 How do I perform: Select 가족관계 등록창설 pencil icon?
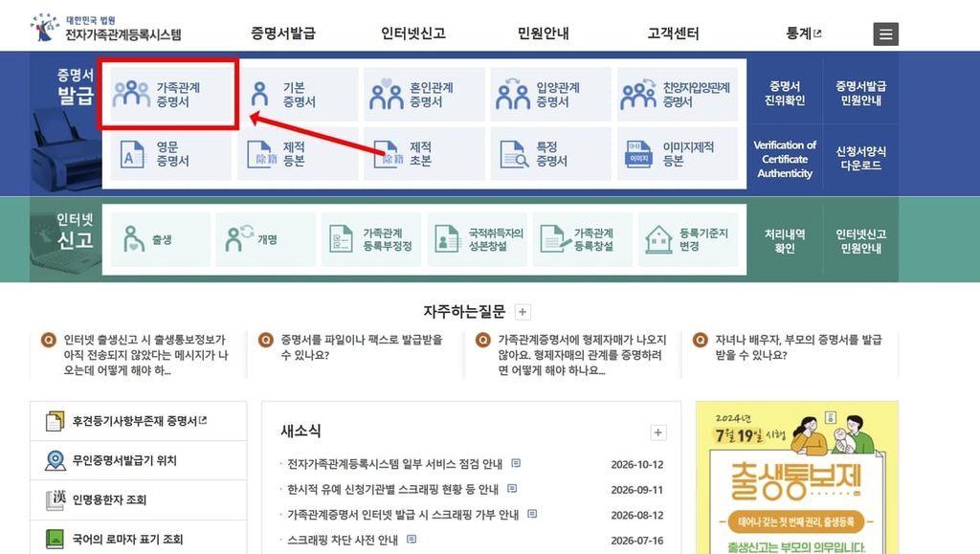pyautogui.click(x=556, y=239)
